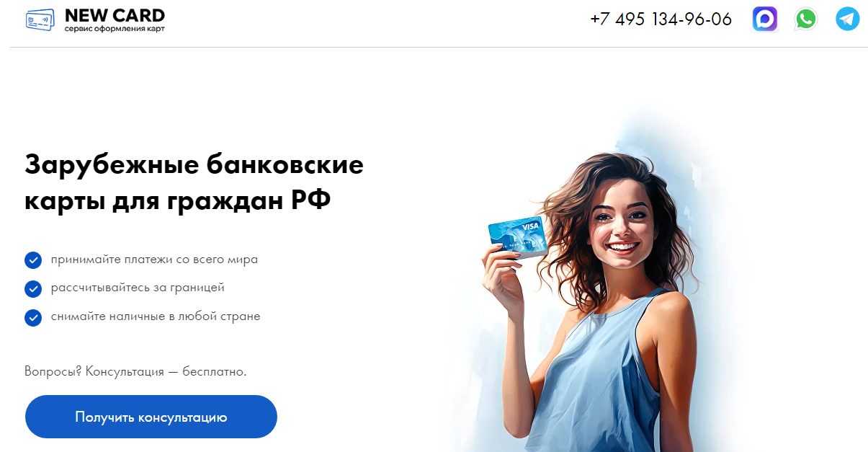868x452 pixels.
Task: Click the 'сервис оформления карт' tagline
Action: pyautogui.click(x=115, y=29)
